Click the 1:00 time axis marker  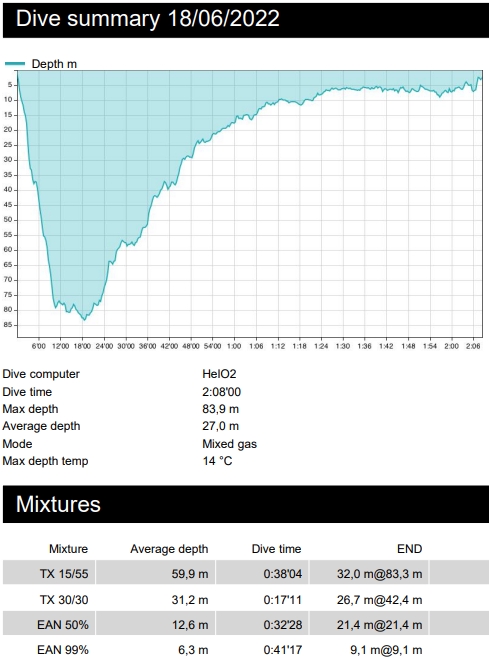tap(234, 346)
